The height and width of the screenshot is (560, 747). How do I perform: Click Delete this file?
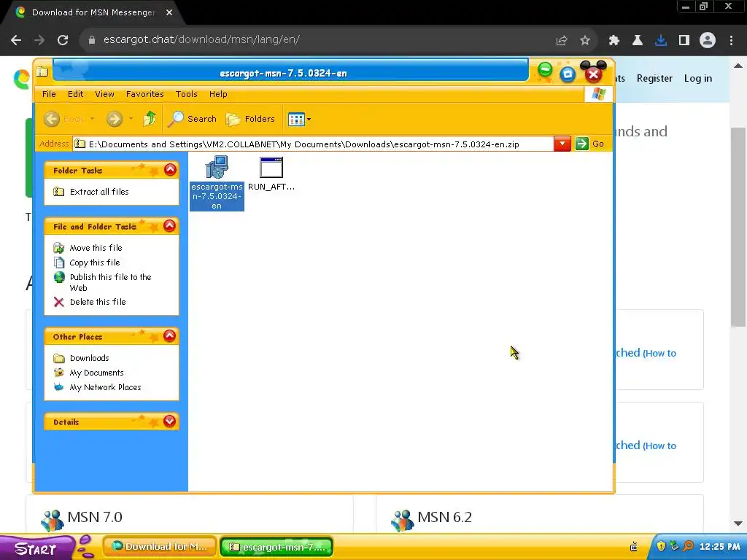click(x=98, y=302)
